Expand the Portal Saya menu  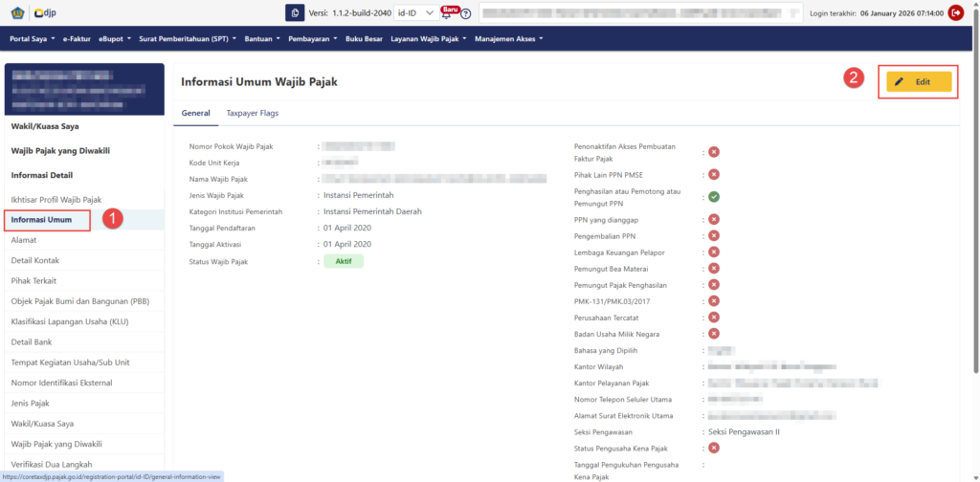coord(33,39)
